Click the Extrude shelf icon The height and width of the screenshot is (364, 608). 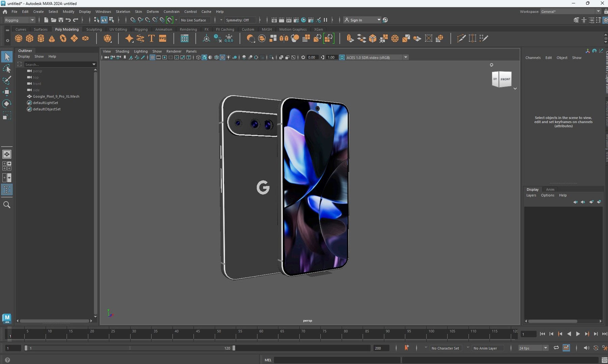point(350,38)
